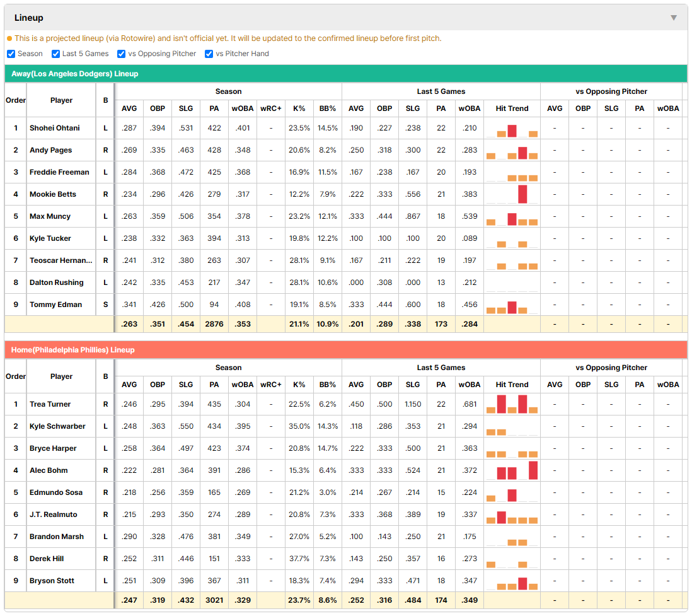Select the Home Philadelphia Phillies Lineup header
The height and width of the screenshot is (616, 692).
pyautogui.click(x=346, y=350)
